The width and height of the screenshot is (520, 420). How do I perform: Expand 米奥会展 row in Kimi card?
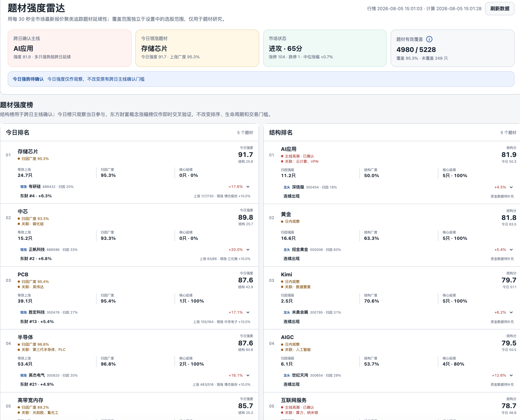(511, 313)
